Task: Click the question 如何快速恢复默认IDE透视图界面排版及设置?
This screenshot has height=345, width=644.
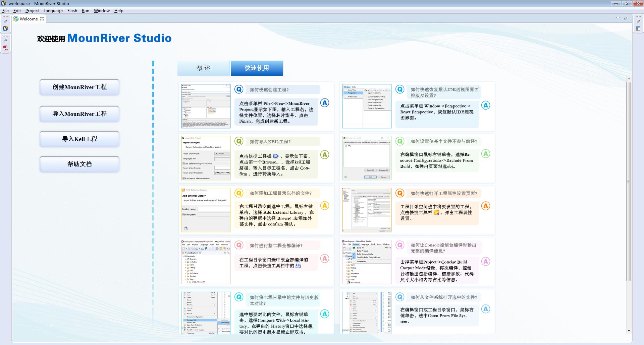Action: pos(444,92)
